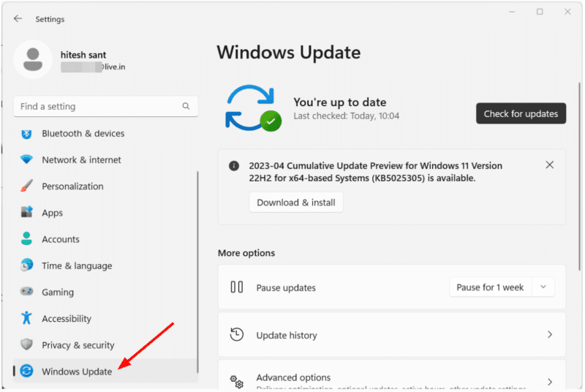Open Privacy & security settings
This screenshot has width=585, height=392.
[x=105, y=345]
